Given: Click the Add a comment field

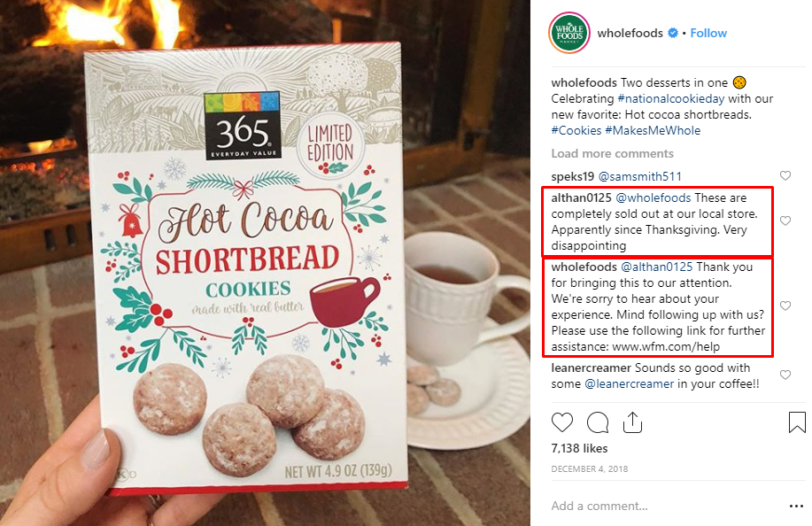Looking at the screenshot, I should coord(665,506).
